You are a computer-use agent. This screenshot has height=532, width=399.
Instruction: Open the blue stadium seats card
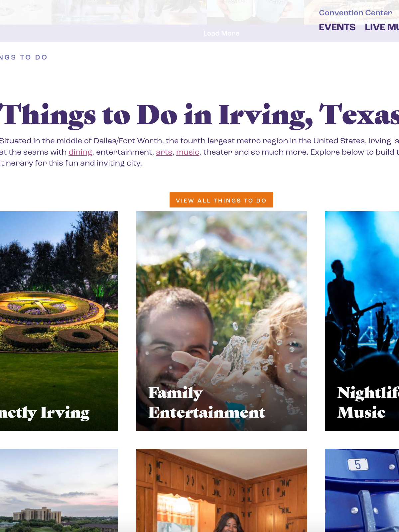[362, 490]
